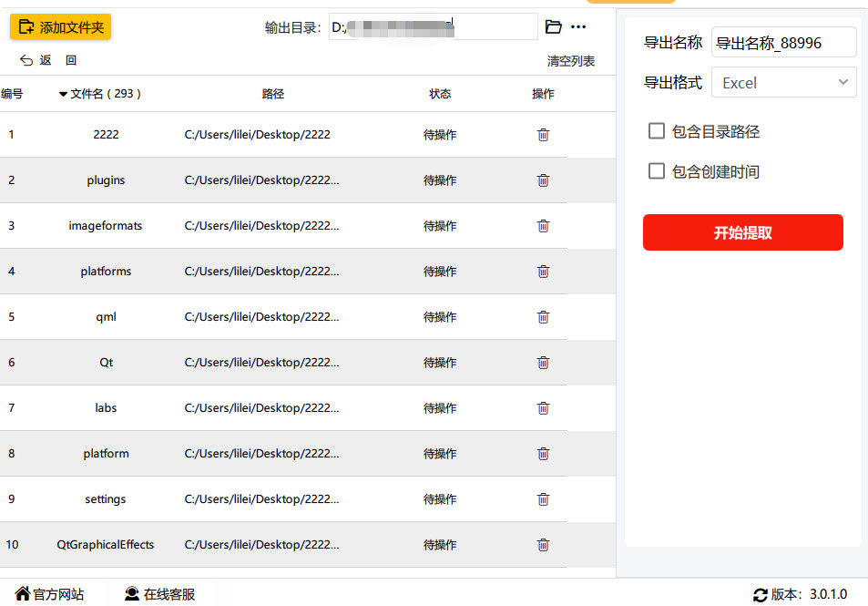This screenshot has height=606, width=868.
Task: Select the Qt file name cell
Action: 106,363
